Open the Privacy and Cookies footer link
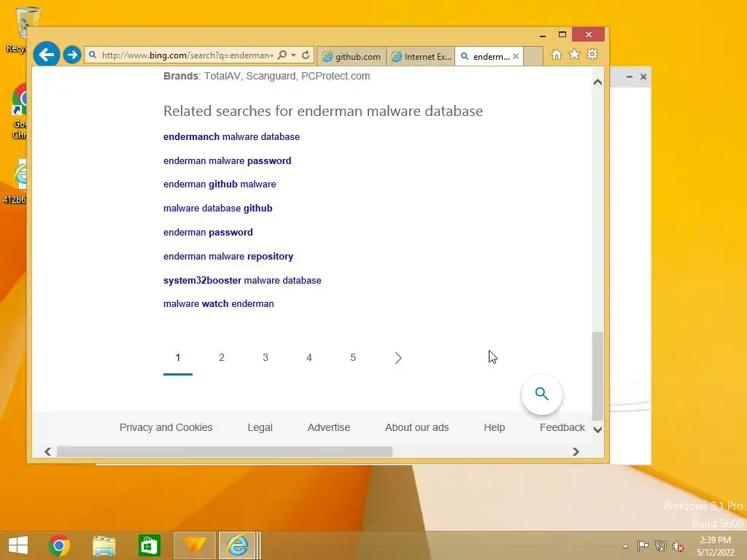 166,427
